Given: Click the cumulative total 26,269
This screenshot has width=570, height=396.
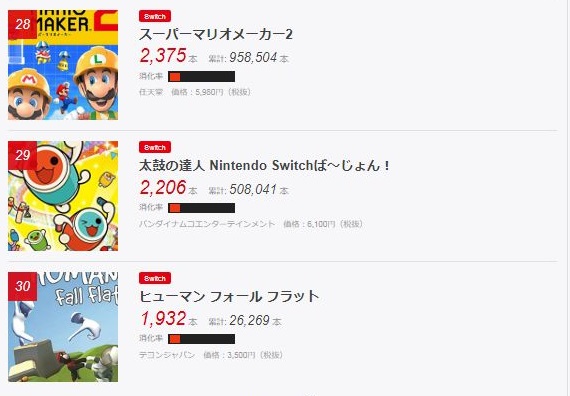Looking at the screenshot, I should tap(249, 320).
